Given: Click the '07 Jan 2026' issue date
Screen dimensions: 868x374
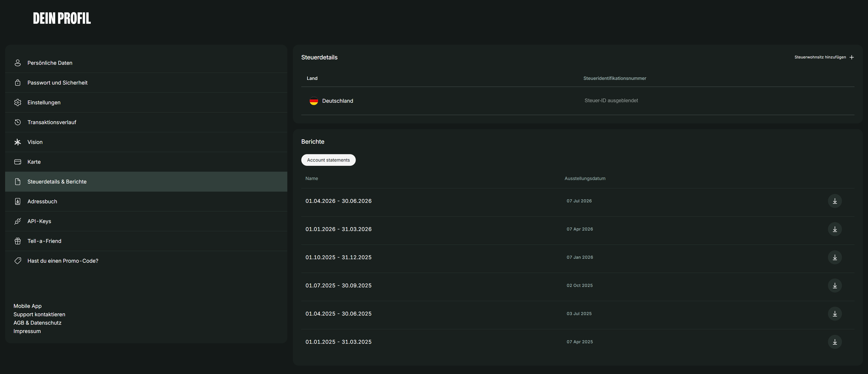Looking at the screenshot, I should pos(580,257).
